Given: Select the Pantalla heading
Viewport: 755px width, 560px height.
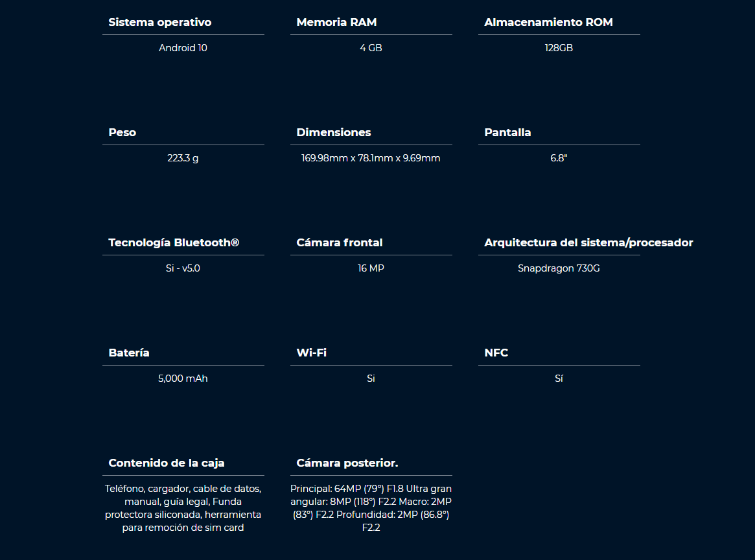Looking at the screenshot, I should point(507,132).
